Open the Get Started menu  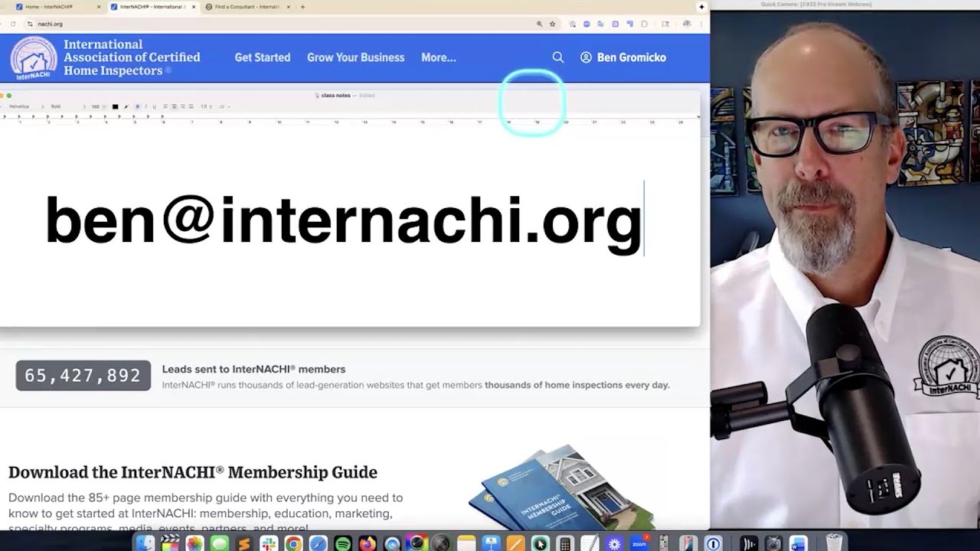263,57
